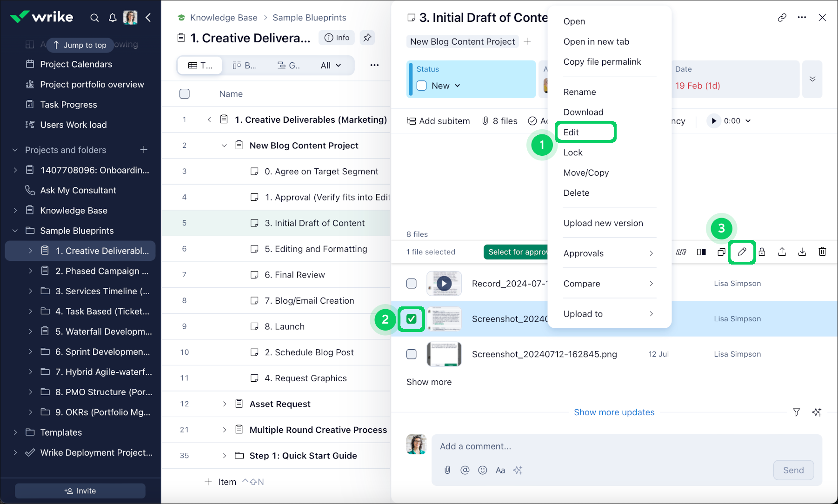Copy the task link via the chain icon
The image size is (838, 504).
pyautogui.click(x=782, y=18)
